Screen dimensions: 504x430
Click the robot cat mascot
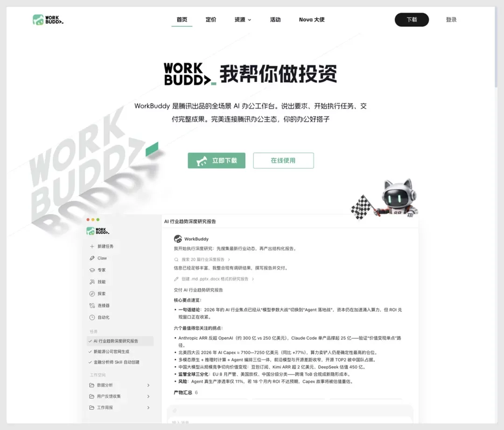[398, 198]
